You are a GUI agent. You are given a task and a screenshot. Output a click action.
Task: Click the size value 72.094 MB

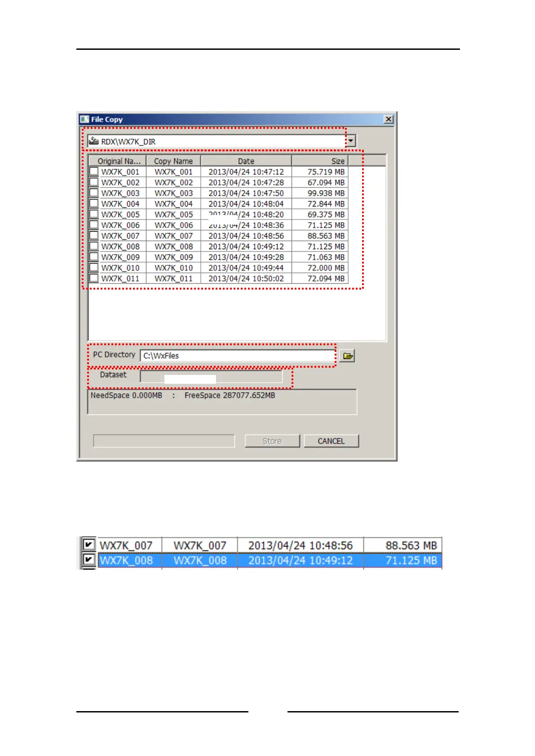coord(326,278)
